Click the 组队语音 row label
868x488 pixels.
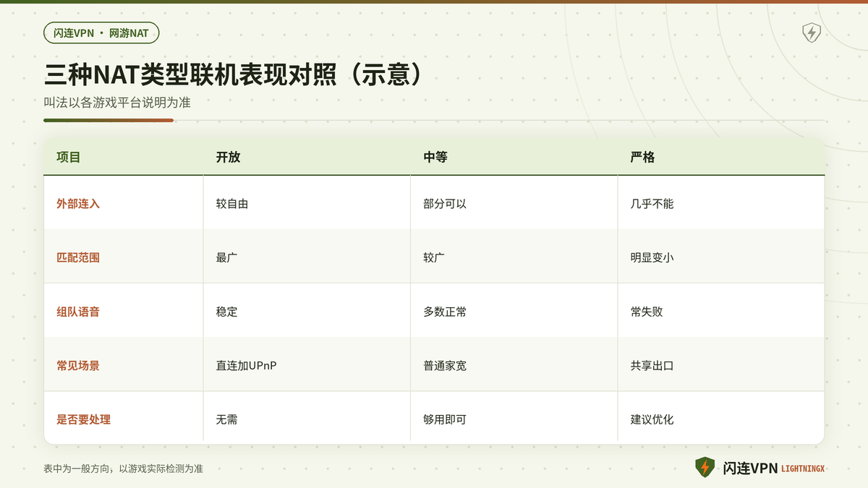click(78, 312)
